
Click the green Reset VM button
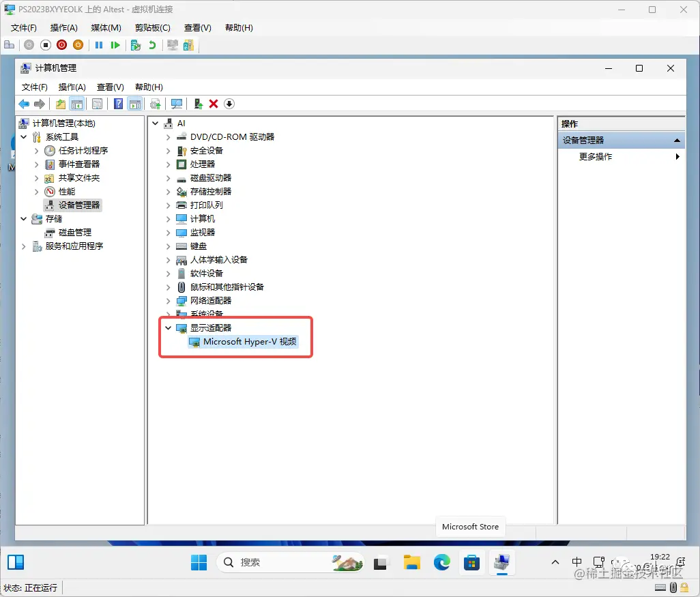pos(115,45)
